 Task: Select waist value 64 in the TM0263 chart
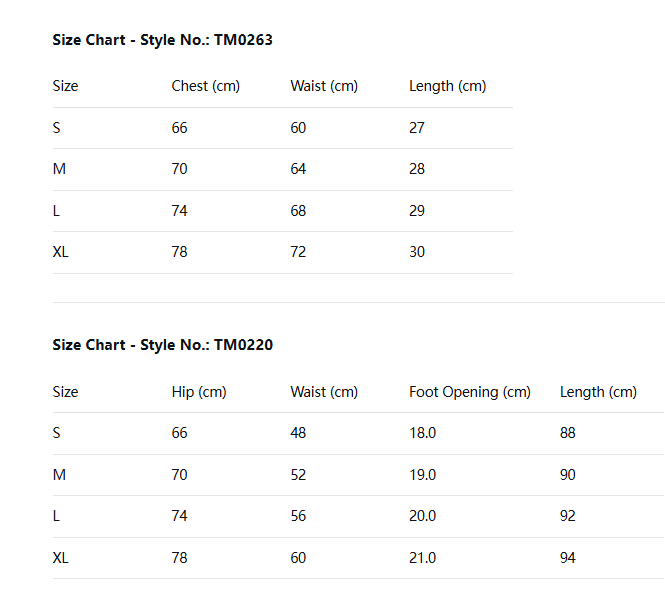click(x=298, y=169)
